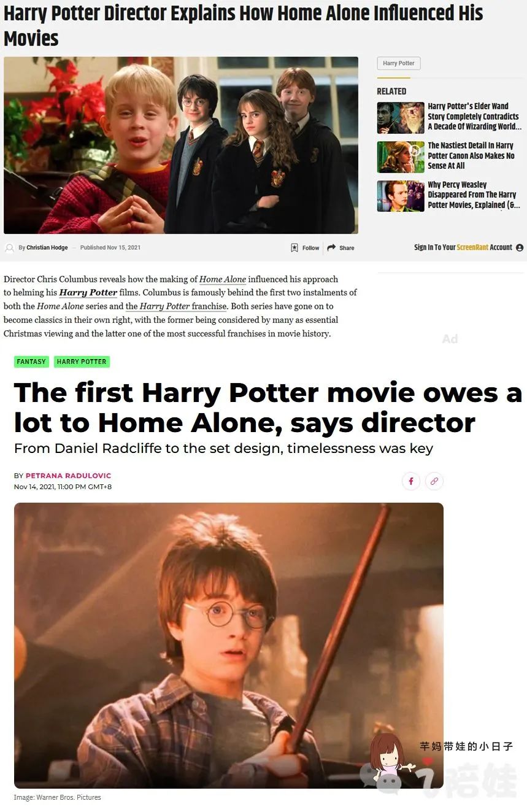Click the copy link icon
Image resolution: width=527 pixels, height=812 pixels.
pyautogui.click(x=434, y=481)
